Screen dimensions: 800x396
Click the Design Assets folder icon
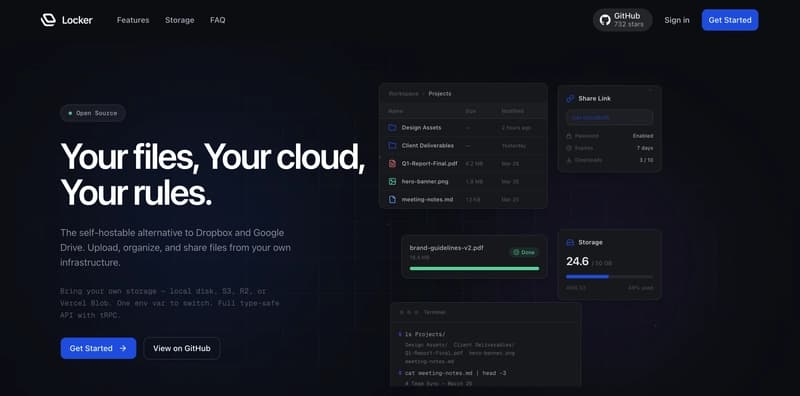click(x=392, y=128)
